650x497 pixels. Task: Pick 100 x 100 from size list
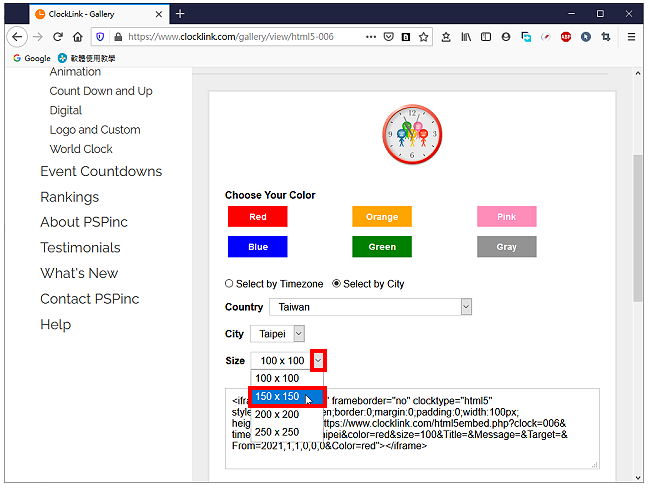pos(287,378)
